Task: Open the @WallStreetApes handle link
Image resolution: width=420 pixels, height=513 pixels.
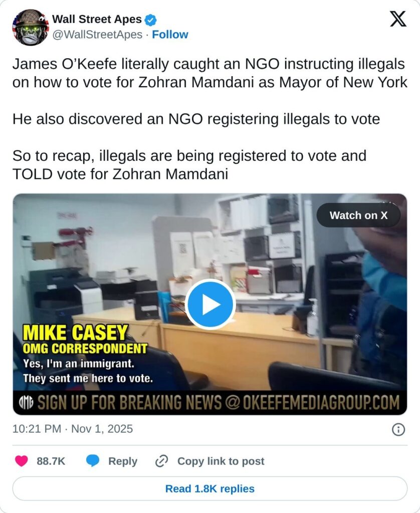Action: coord(97,35)
